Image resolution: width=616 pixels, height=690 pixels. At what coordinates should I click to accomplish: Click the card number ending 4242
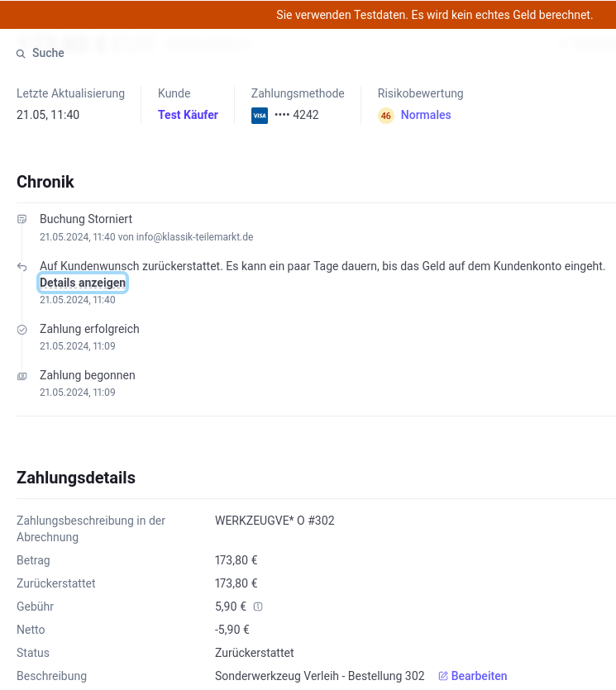(296, 115)
